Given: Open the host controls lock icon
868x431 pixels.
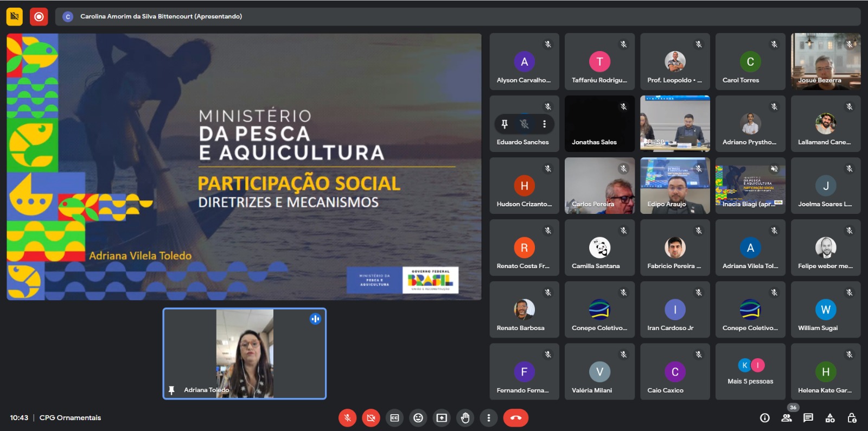Looking at the screenshot, I should (x=852, y=417).
